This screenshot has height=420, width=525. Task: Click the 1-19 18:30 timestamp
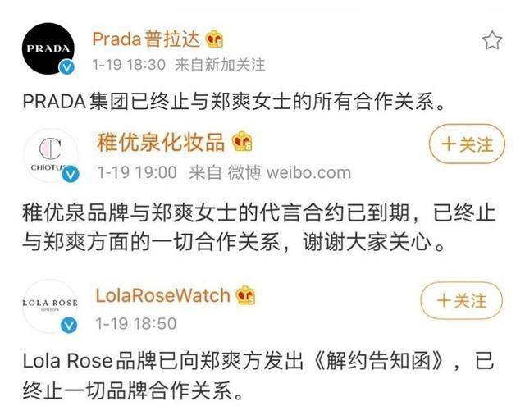[130, 65]
